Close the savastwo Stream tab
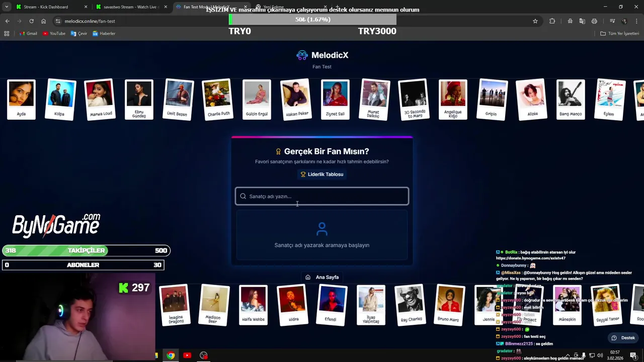644x362 pixels. 166,7
